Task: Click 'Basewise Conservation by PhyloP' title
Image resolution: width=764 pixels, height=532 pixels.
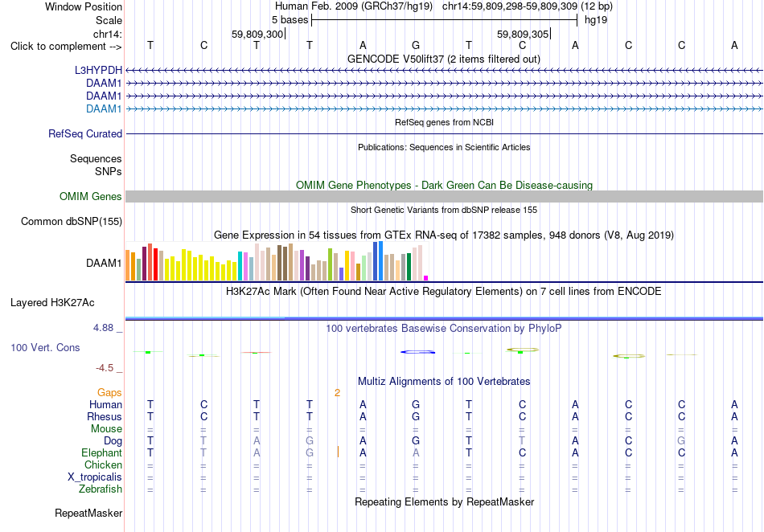Action: (x=443, y=329)
